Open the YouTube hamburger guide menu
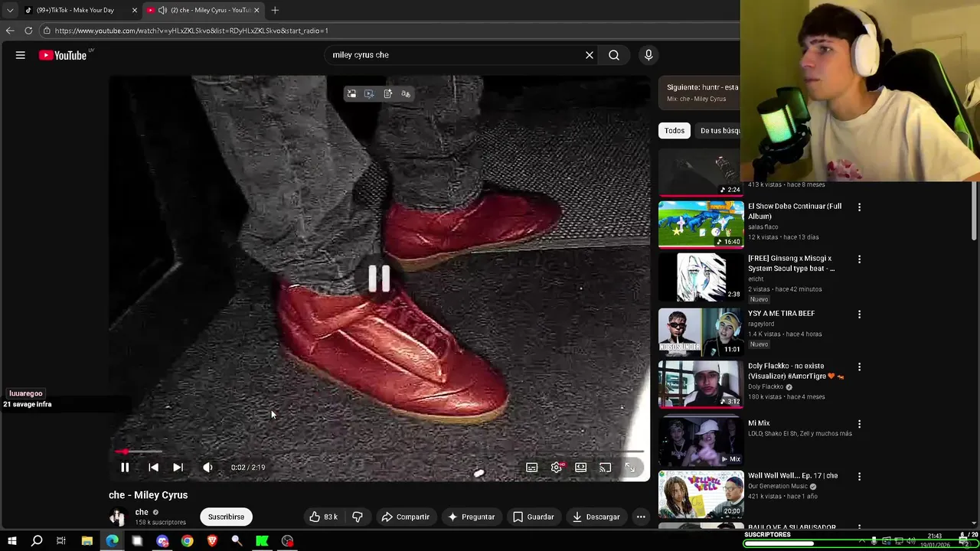 [x=21, y=55]
